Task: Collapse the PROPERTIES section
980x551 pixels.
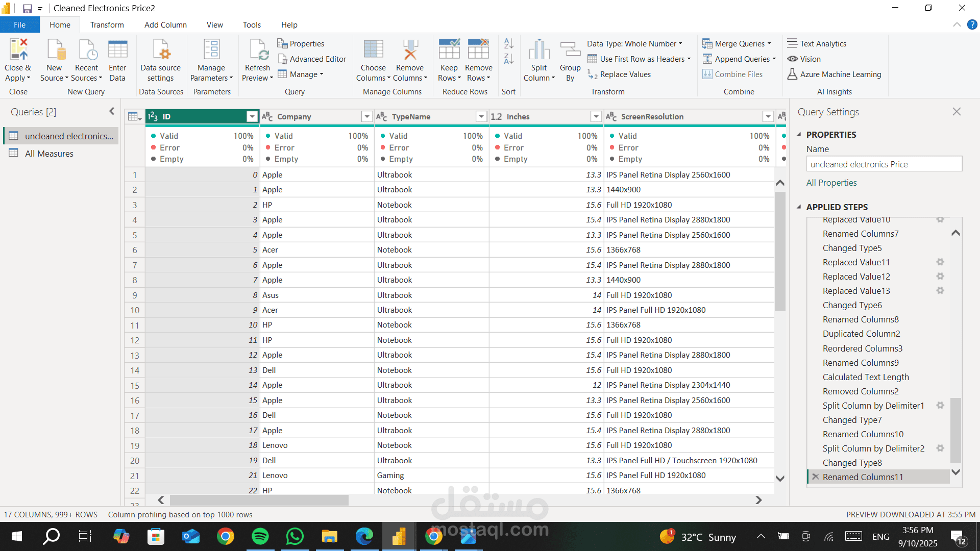Action: pos(799,135)
